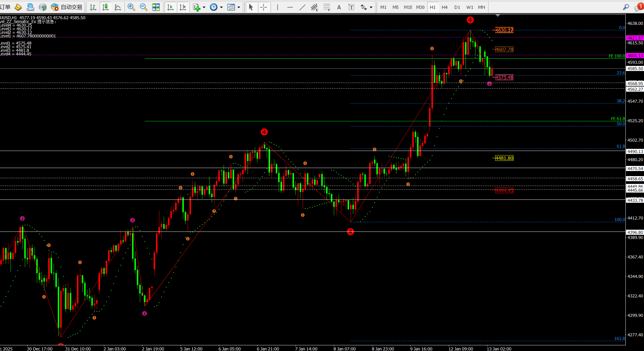
Task: Expand the periodicity clock dropdown arrow
Action: click(221, 7)
